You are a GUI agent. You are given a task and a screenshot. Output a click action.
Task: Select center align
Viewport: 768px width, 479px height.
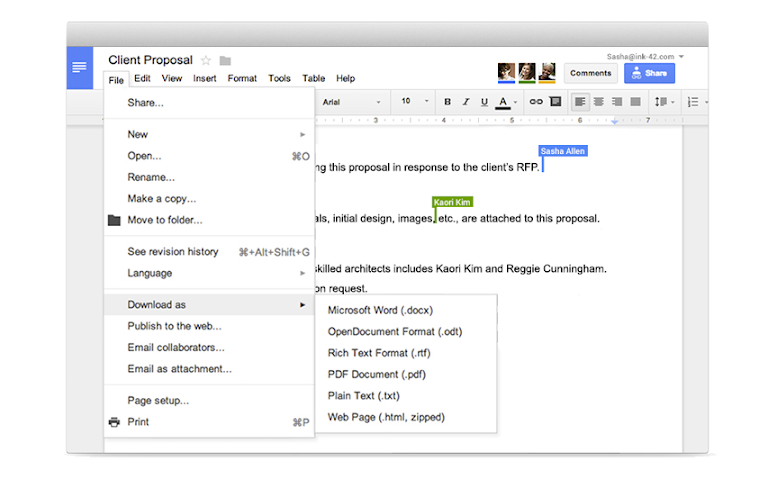pyautogui.click(x=599, y=102)
